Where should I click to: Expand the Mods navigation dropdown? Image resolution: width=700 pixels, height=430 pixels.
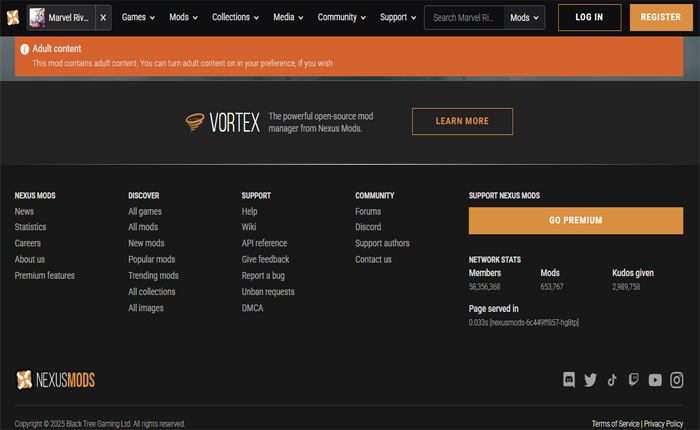[x=183, y=18]
